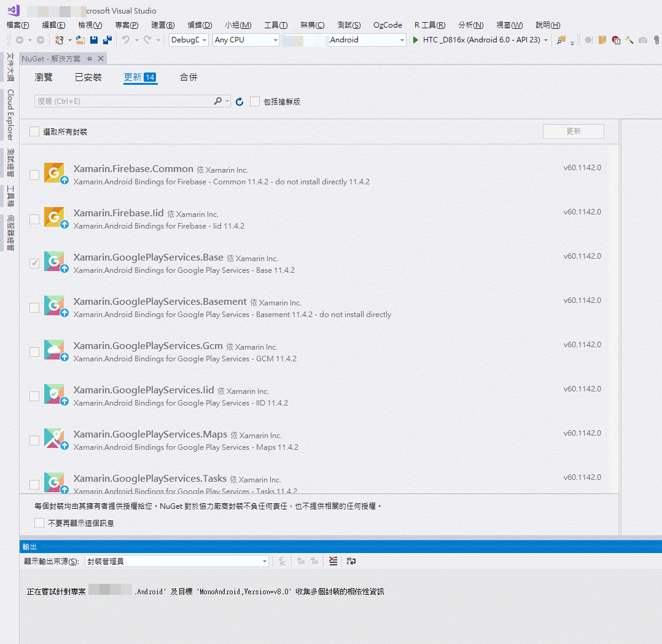Open the 工具(T) Tools menu
Viewport: 662px width, 644px height.
276,25
